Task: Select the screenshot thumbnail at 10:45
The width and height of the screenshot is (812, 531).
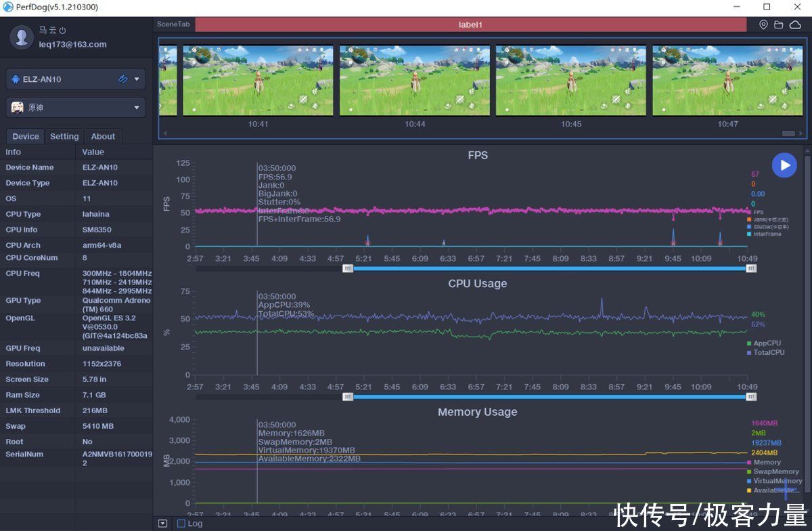Action: point(571,81)
